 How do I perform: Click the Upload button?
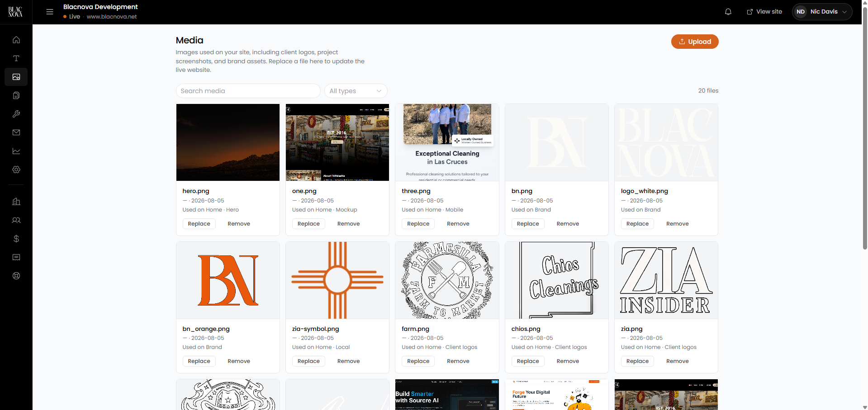point(695,42)
